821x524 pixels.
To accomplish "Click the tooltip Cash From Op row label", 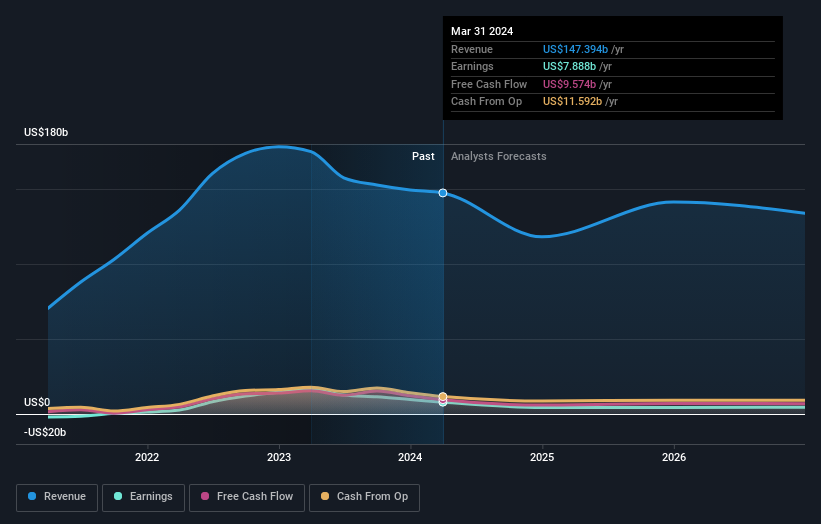I will (486, 102).
